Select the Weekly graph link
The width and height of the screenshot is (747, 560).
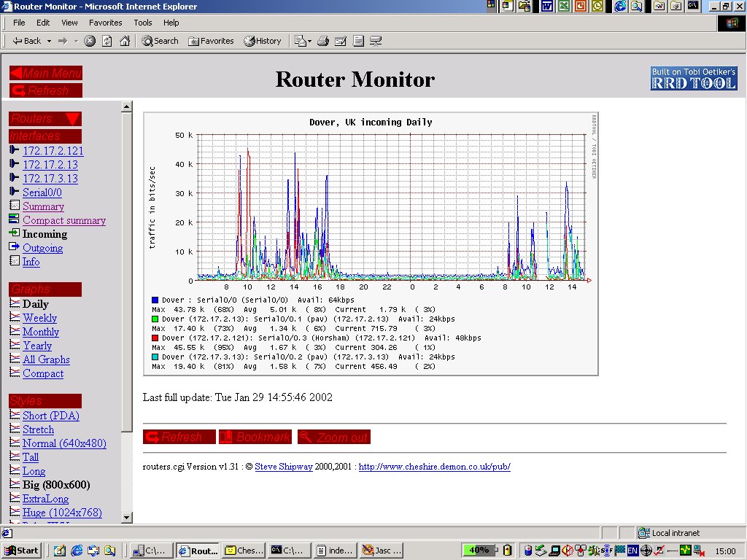pyautogui.click(x=39, y=318)
